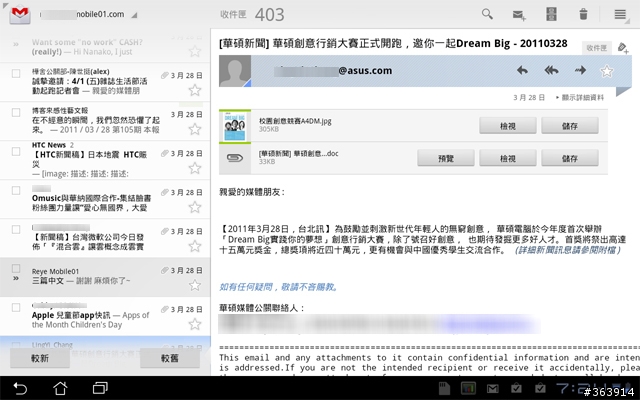640x400 pixels.
Task: Reply all using the double arrow
Action: [x=551, y=70]
